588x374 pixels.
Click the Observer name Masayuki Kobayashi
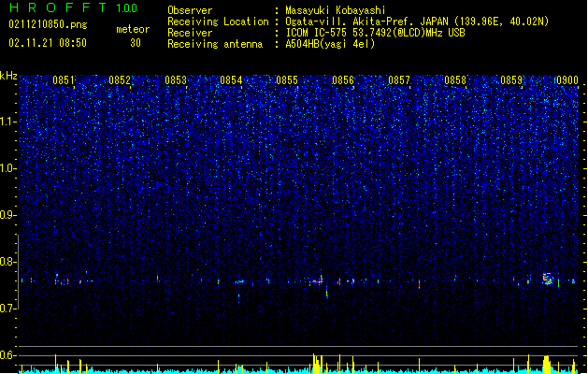click(x=336, y=10)
